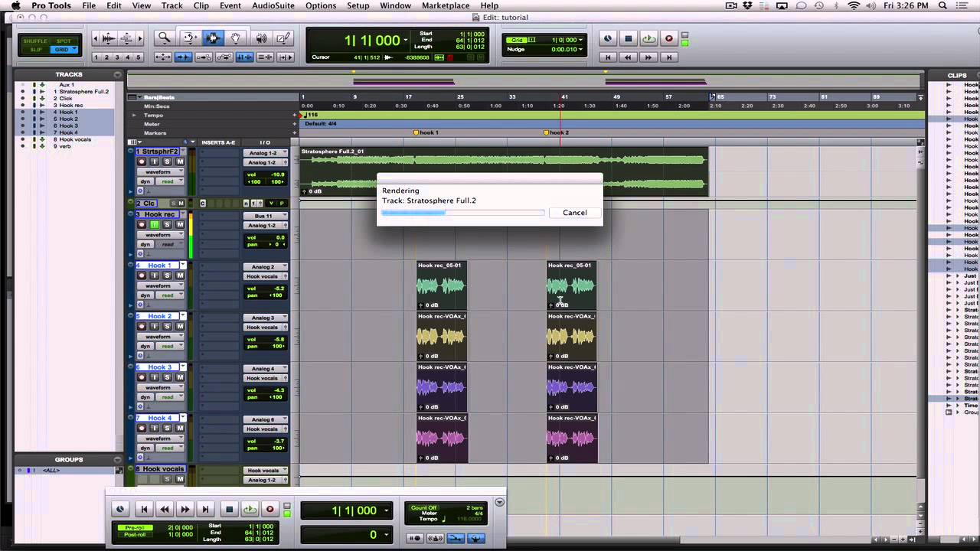Enable Shuffle edit mode
This screenshot has width=980, height=551.
34,41
